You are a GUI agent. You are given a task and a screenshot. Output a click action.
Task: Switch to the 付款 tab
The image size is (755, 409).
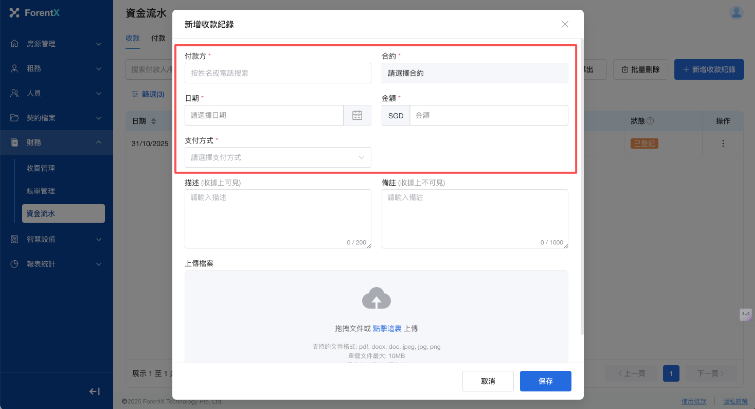158,37
